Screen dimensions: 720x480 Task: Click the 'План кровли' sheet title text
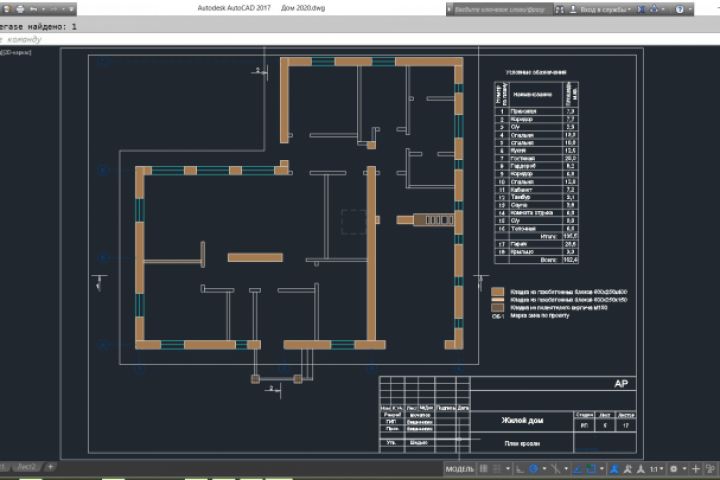tap(522, 444)
